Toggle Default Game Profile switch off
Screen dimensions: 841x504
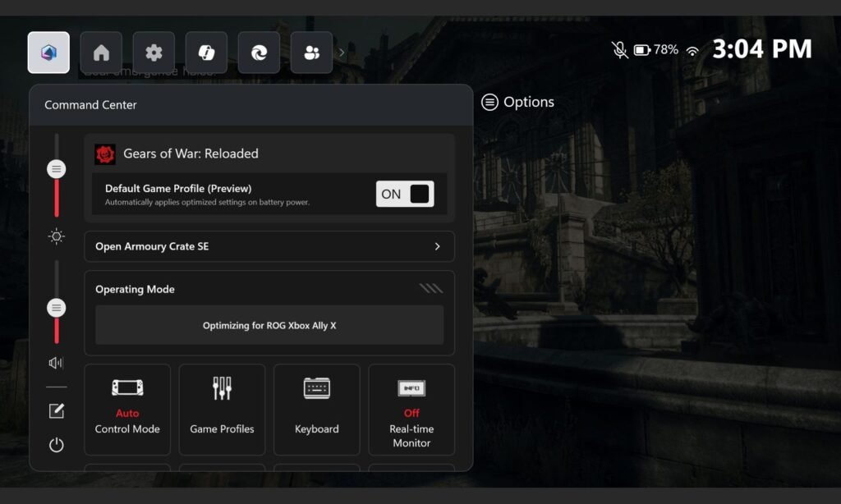click(x=405, y=194)
